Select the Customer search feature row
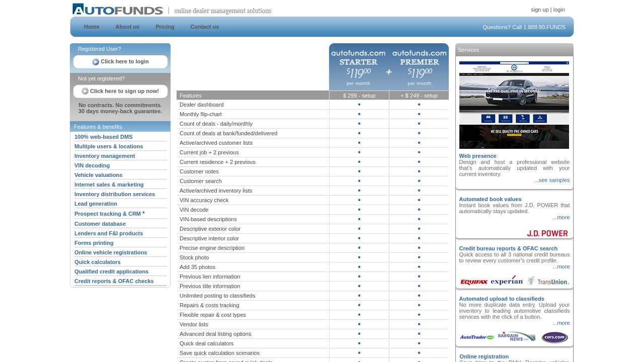 tap(312, 181)
